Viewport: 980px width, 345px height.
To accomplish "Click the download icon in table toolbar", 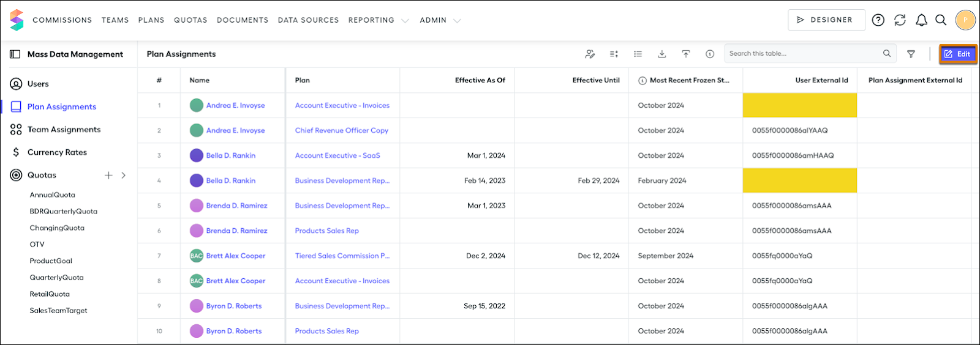I will (x=662, y=54).
